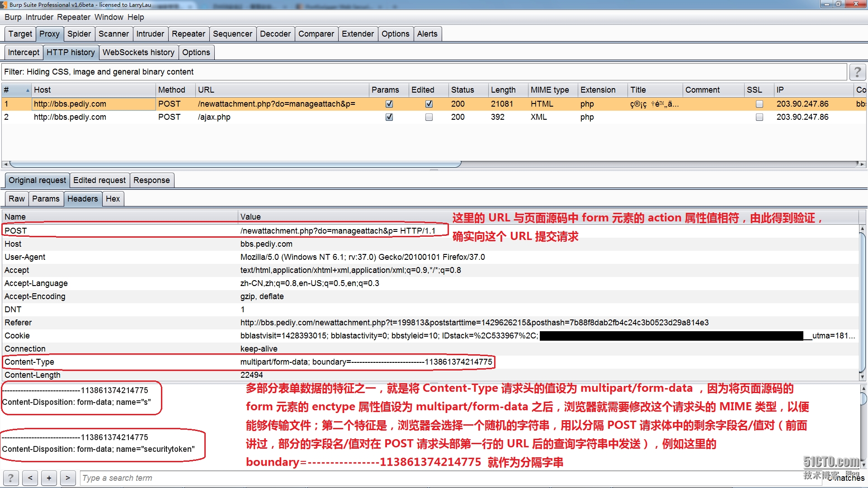
Task: Click the search term input field
Action: point(452,478)
